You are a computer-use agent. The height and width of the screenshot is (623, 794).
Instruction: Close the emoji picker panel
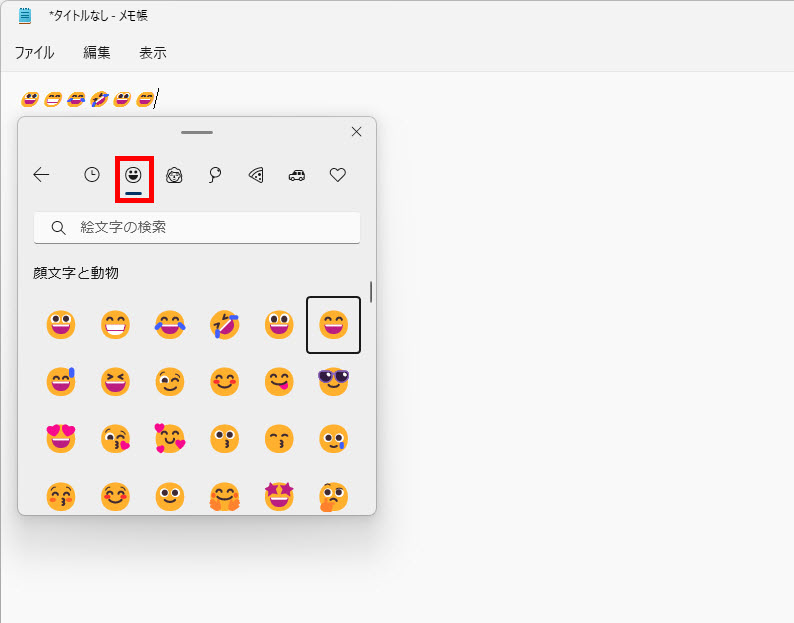point(357,132)
